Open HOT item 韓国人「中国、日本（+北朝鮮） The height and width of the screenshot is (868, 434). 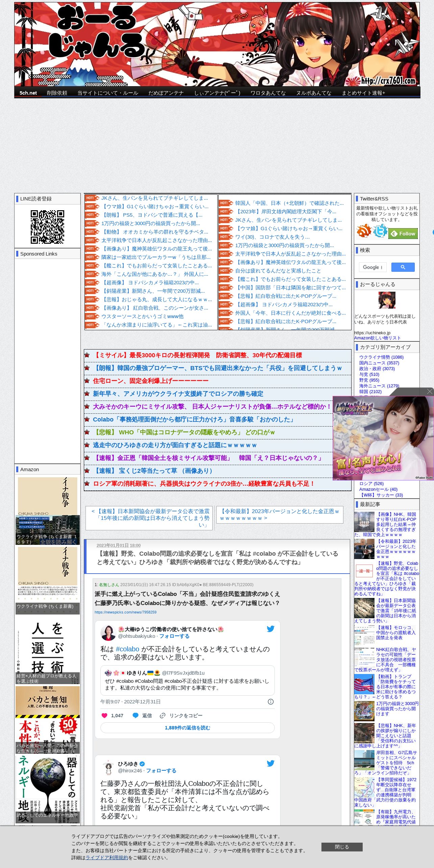tap(289, 203)
